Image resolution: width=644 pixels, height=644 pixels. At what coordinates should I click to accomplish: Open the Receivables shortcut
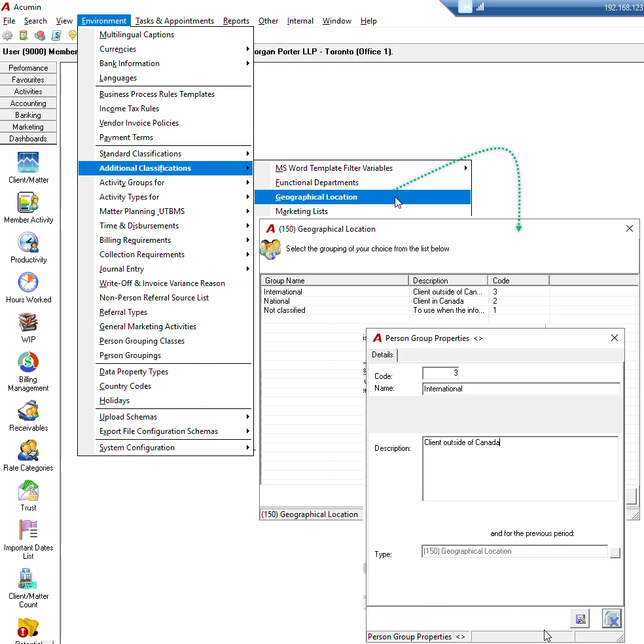click(x=28, y=416)
